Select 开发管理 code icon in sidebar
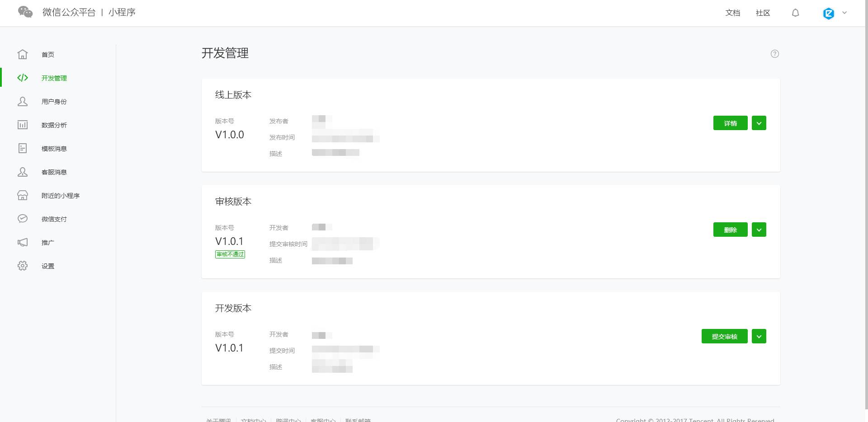Screen dimensions: 868x422 click(23, 78)
